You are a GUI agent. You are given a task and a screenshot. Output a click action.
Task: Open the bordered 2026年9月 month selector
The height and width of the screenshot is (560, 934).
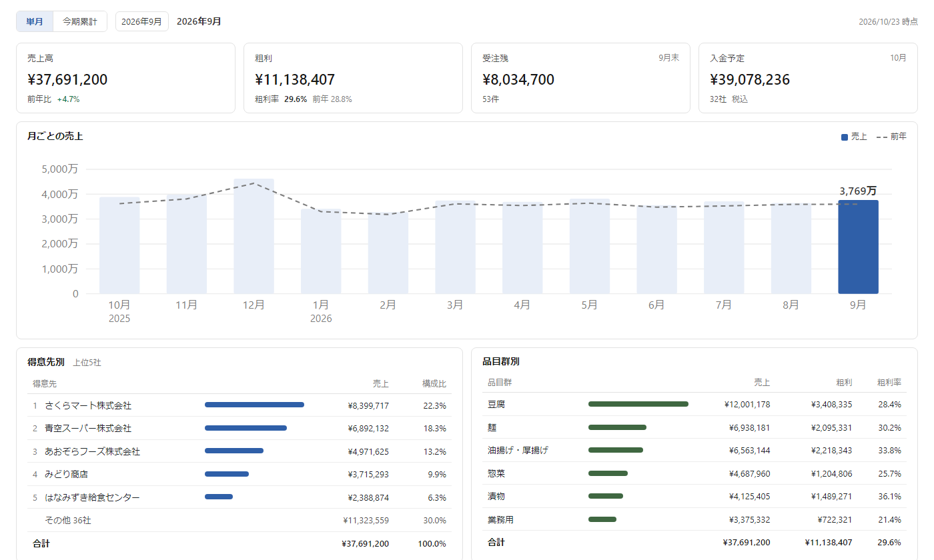(141, 21)
